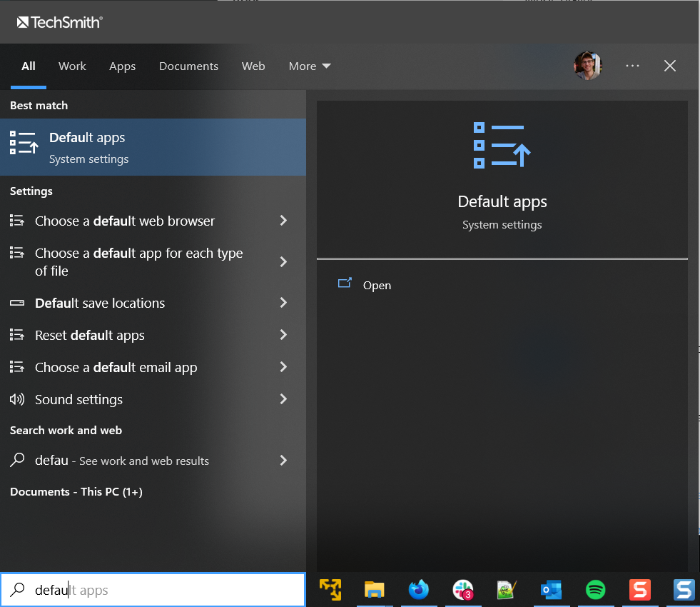Viewport: 700px width, 607px height.
Task: Open Slack from the taskbar
Action: click(463, 590)
